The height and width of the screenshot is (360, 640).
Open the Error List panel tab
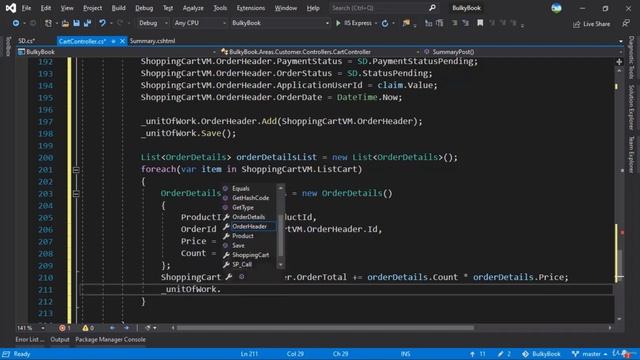[29, 340]
